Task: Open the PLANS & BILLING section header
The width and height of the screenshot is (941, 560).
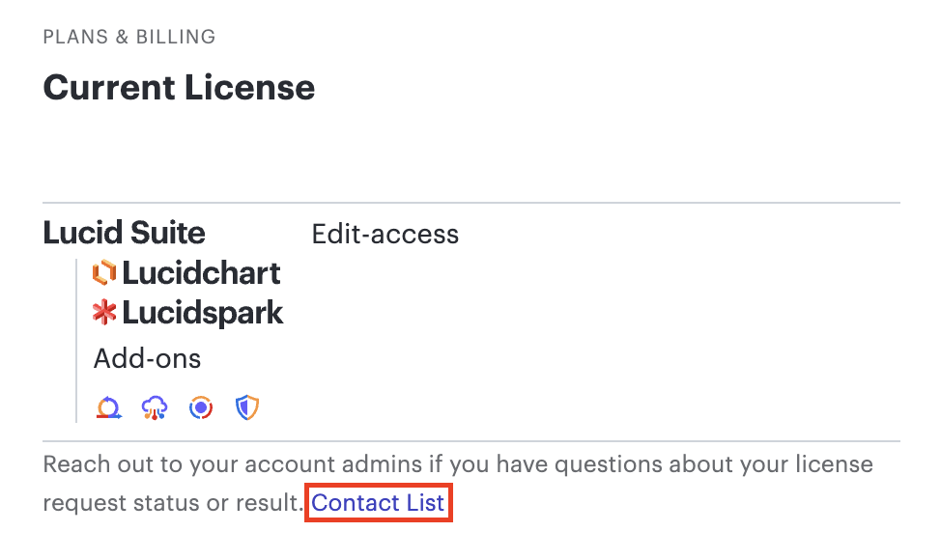Action: click(128, 37)
